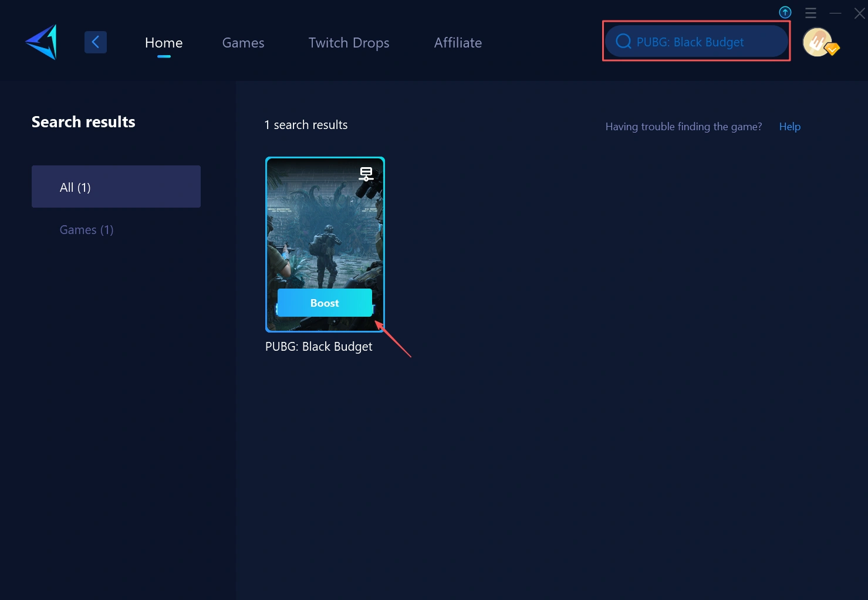Click the search field containing PUBG: Black Budget

pos(704,42)
